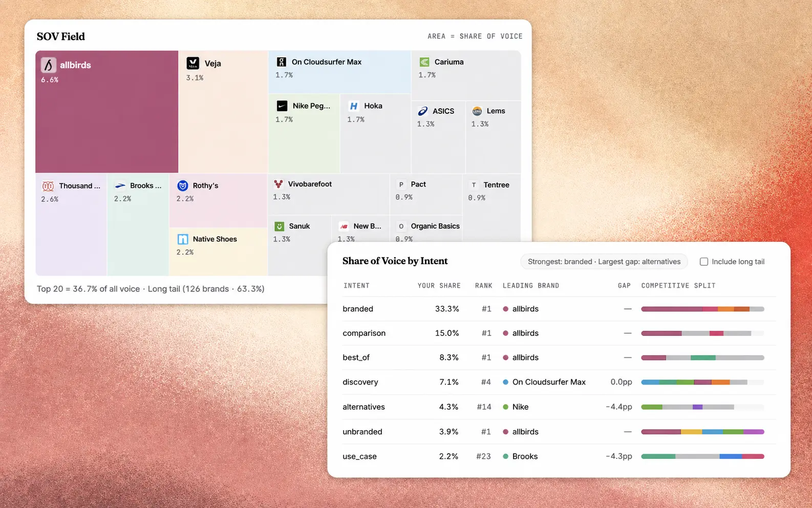Click the Sanuk logo icon
Screen dimensions: 812x508
point(280,226)
